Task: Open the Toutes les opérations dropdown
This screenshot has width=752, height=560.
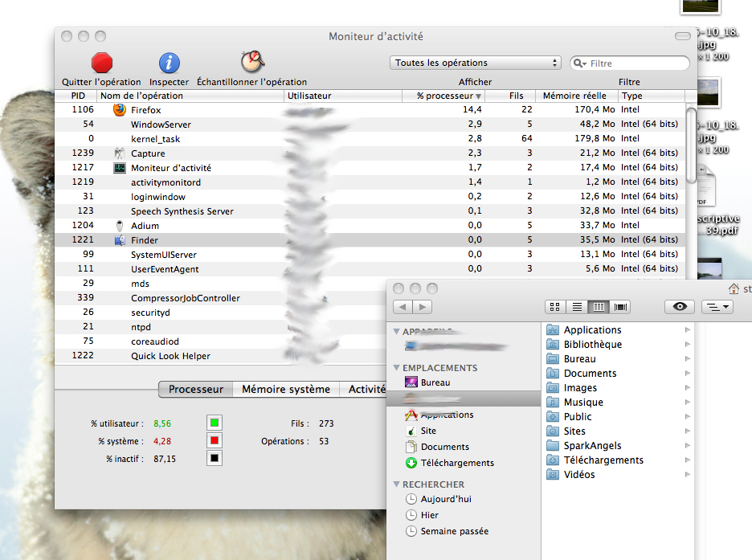Action: coord(475,63)
